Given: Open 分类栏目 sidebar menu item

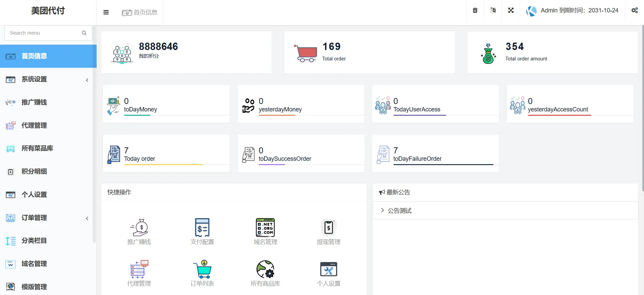Looking at the screenshot, I should coord(48,241).
